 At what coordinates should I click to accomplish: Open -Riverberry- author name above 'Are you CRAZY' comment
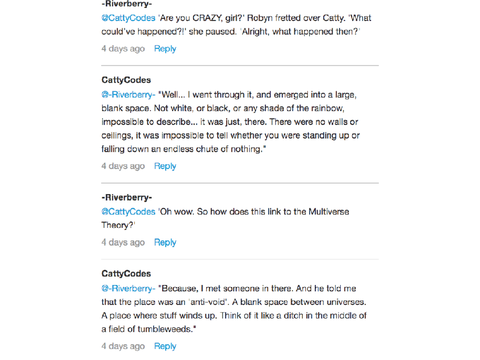tap(127, 4)
